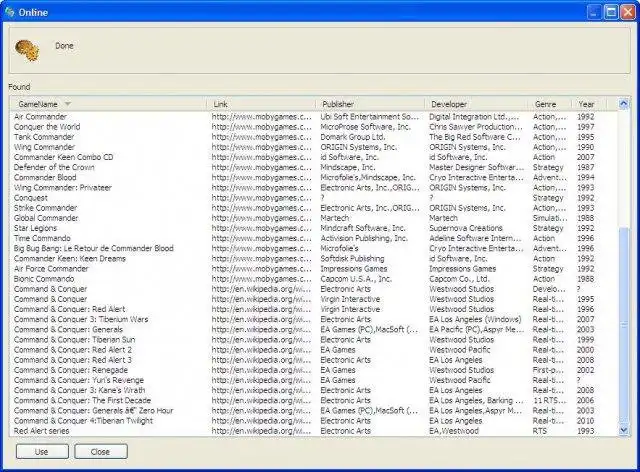Close the Online window with X
Image resolution: width=640 pixels, height=472 pixels.
coord(628,12)
